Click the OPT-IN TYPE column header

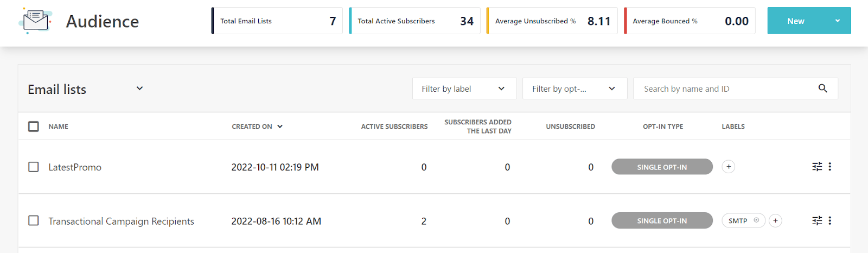pyautogui.click(x=663, y=126)
